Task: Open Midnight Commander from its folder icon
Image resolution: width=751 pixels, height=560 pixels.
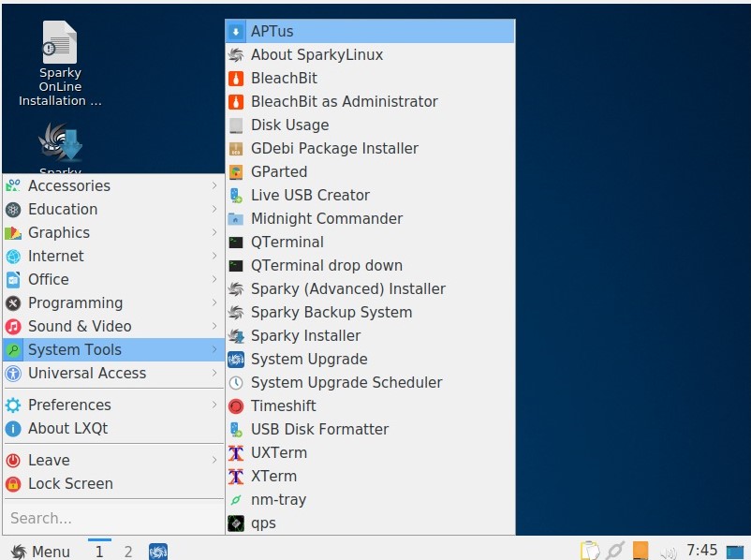Action: (x=236, y=219)
